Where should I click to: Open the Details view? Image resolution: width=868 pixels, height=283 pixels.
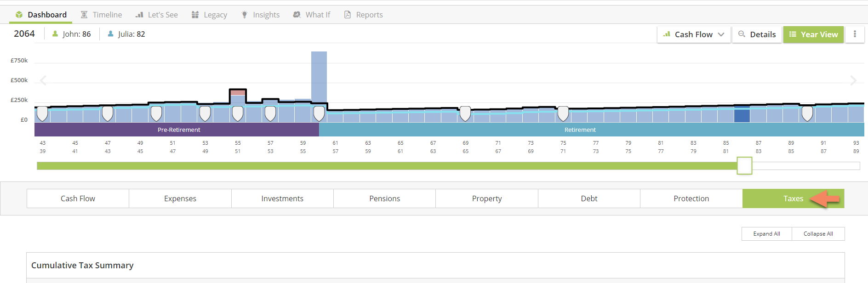757,34
